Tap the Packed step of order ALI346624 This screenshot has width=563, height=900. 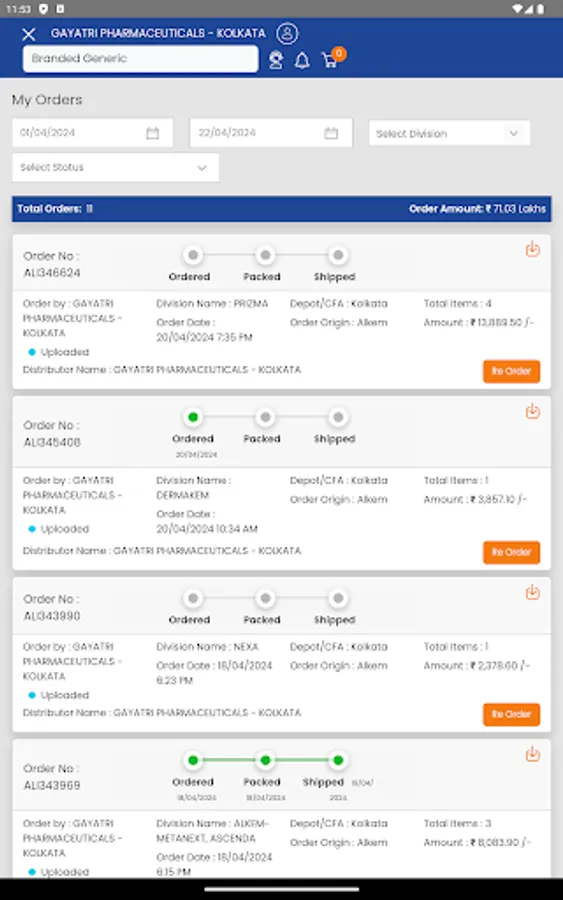[265, 255]
